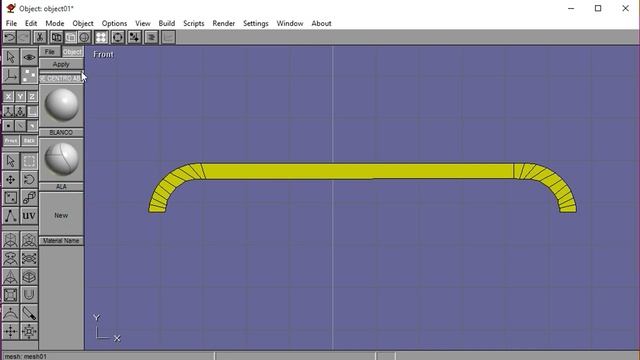Switch to material panel Object tab
640x360 pixels.
click(72, 52)
